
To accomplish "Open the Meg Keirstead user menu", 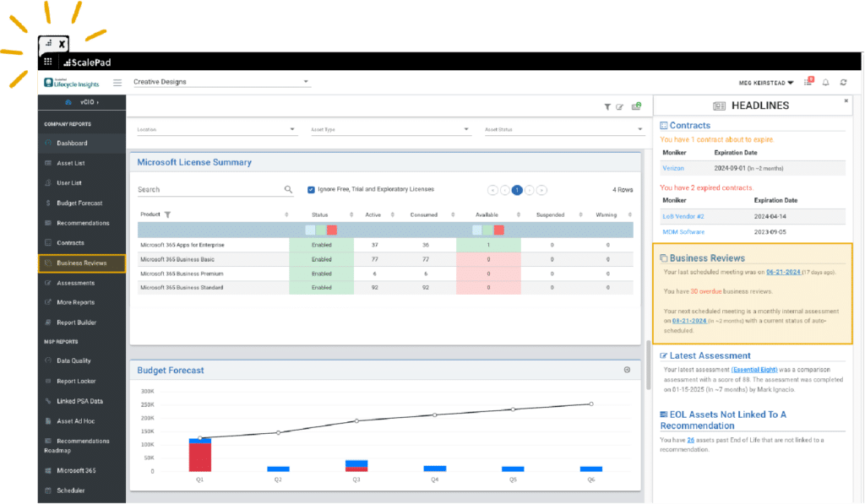I will [x=760, y=82].
